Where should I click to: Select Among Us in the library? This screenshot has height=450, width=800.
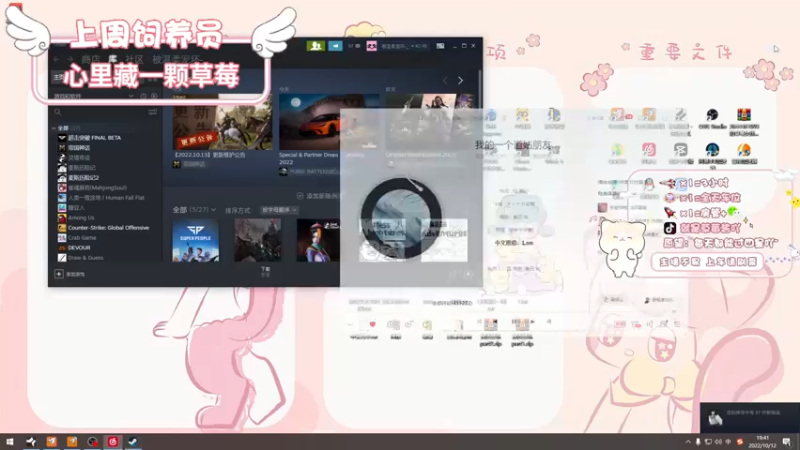pos(76,218)
